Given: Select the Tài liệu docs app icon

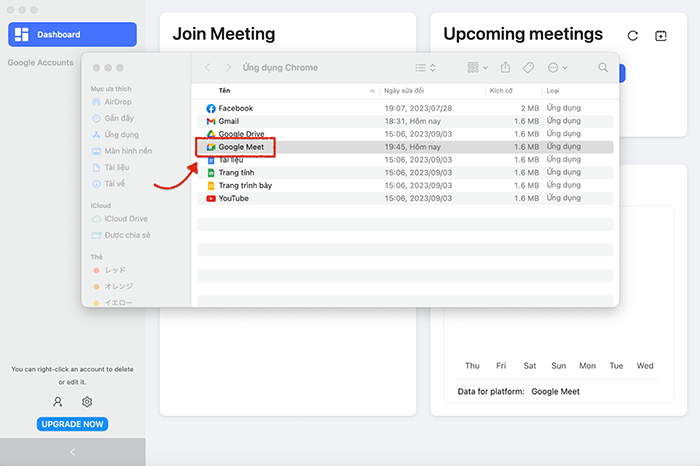Looking at the screenshot, I should click(211, 160).
